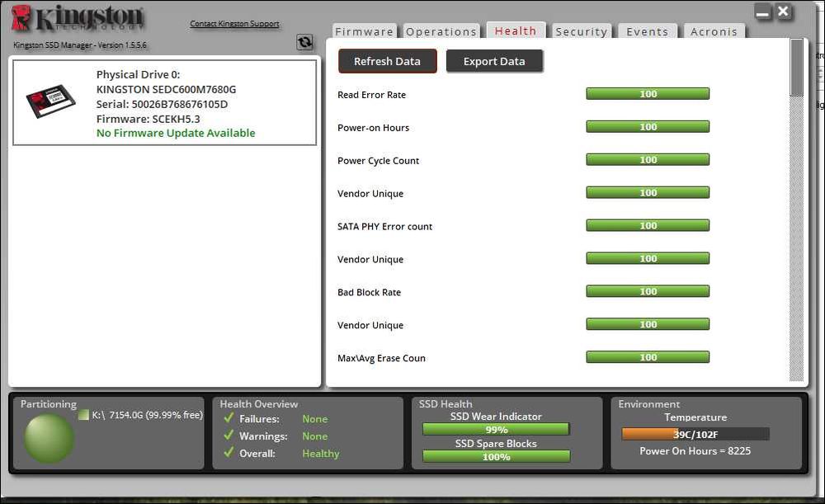The width and height of the screenshot is (825, 504).
Task: Click 'K:\ 7154.0G (99.99% free)' text
Action: (x=148, y=415)
